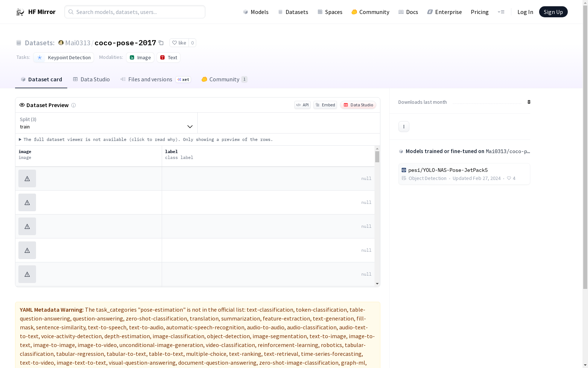Click the API button in Dataset Preview
588x368 pixels.
pyautogui.click(x=302, y=105)
